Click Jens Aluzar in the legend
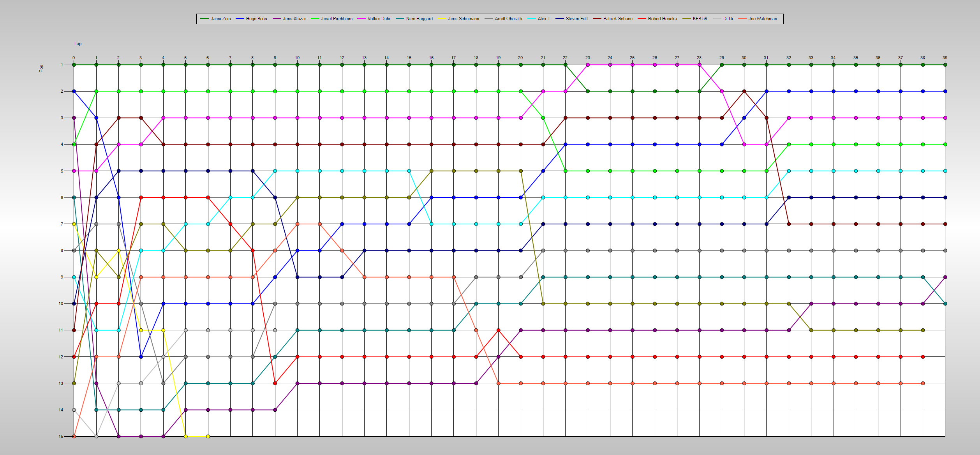The width and height of the screenshot is (980, 455). pos(294,19)
